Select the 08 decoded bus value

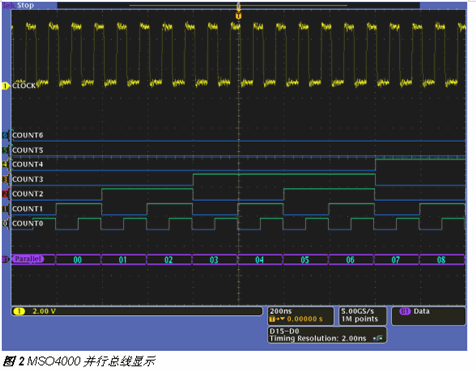click(x=441, y=260)
